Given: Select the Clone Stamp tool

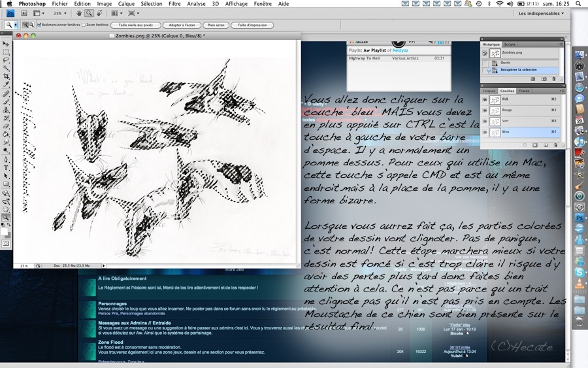Looking at the screenshot, I should (6, 110).
